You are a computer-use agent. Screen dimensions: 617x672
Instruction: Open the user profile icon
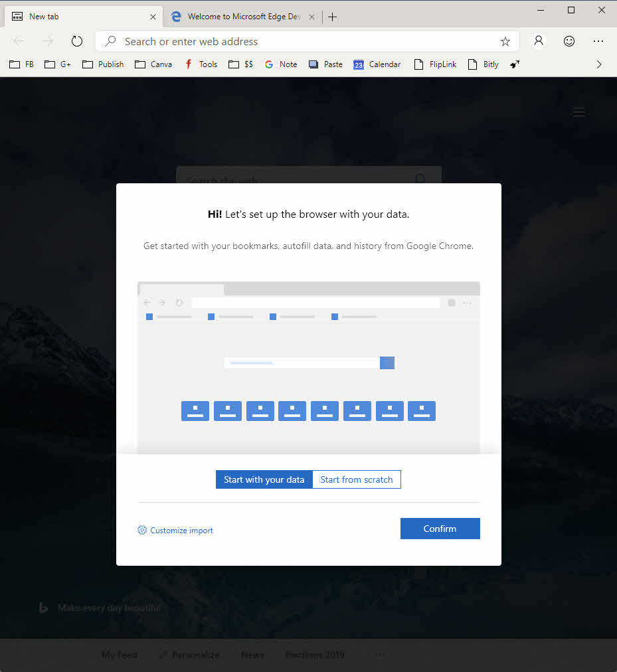(539, 41)
